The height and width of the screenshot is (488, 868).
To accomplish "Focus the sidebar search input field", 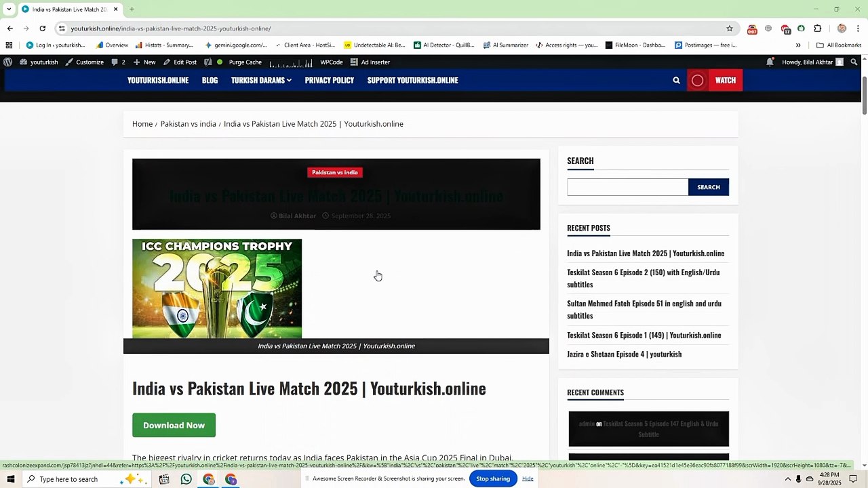I will coord(628,187).
